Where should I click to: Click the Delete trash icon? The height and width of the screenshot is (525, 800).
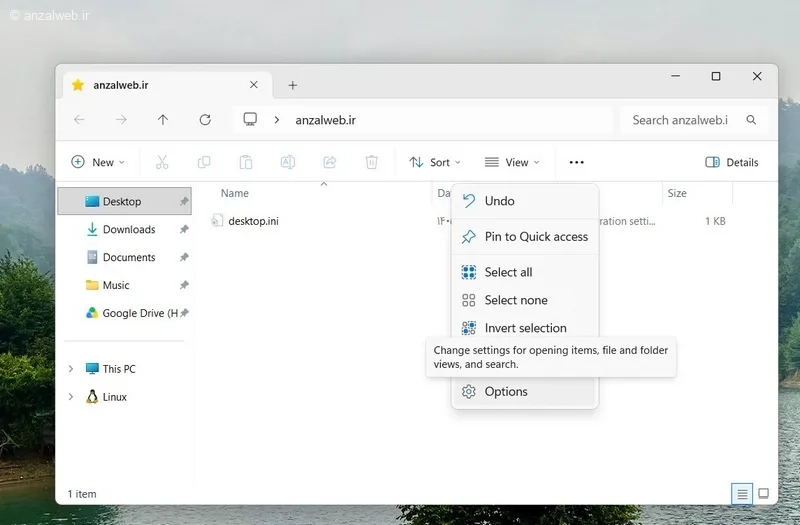pyautogui.click(x=371, y=162)
